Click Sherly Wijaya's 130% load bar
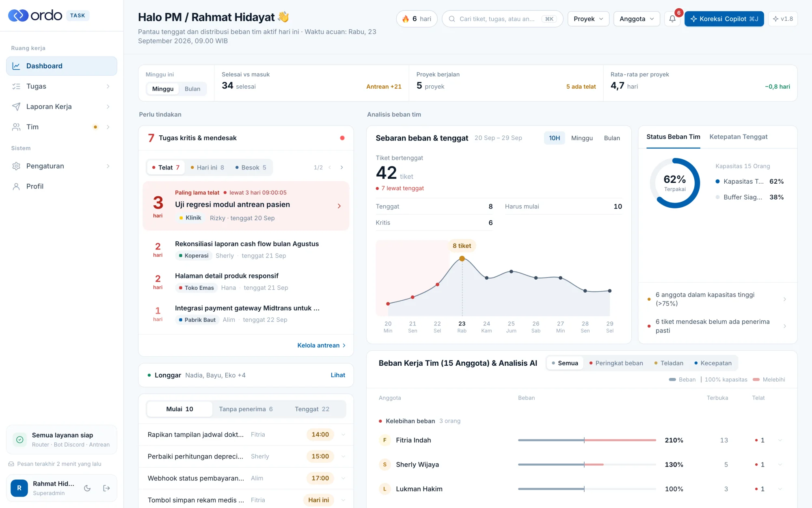Viewport: 812px width, 508px height. [x=587, y=465]
